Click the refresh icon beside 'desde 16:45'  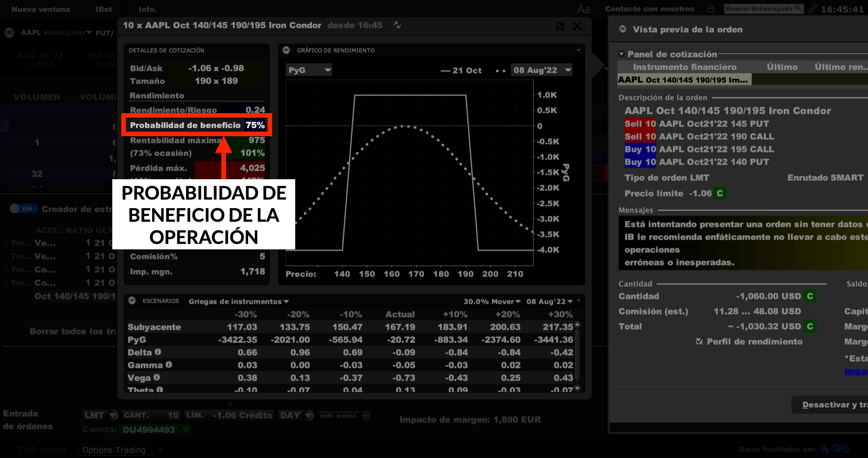[x=398, y=25]
